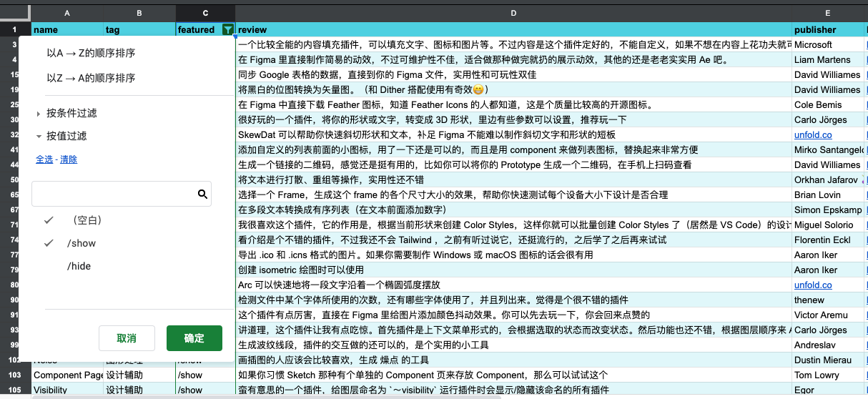This screenshot has height=399, width=868.
Task: Uncheck the /show filter value
Action: pyautogui.click(x=81, y=243)
